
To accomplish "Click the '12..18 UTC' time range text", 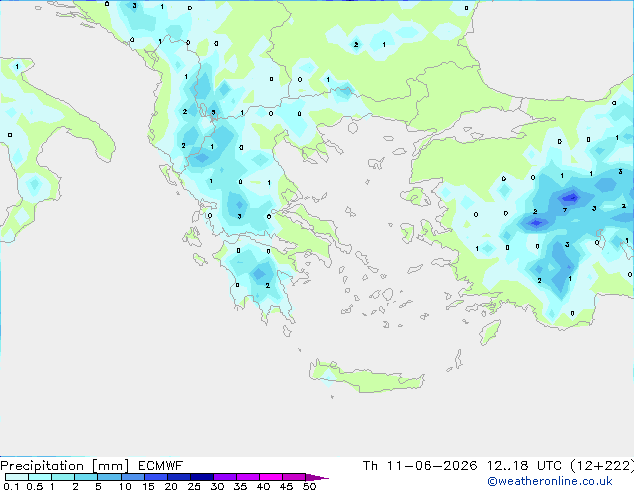I will click(524, 466).
